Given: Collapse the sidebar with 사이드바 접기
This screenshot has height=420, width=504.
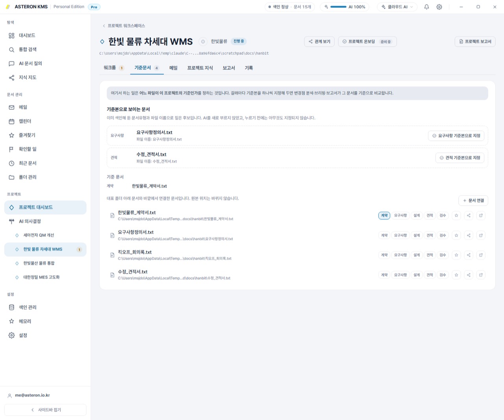Looking at the screenshot, I should coord(45,410).
